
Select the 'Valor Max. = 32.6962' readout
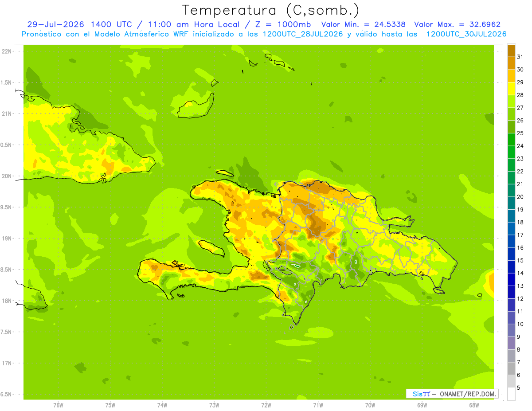point(458,24)
